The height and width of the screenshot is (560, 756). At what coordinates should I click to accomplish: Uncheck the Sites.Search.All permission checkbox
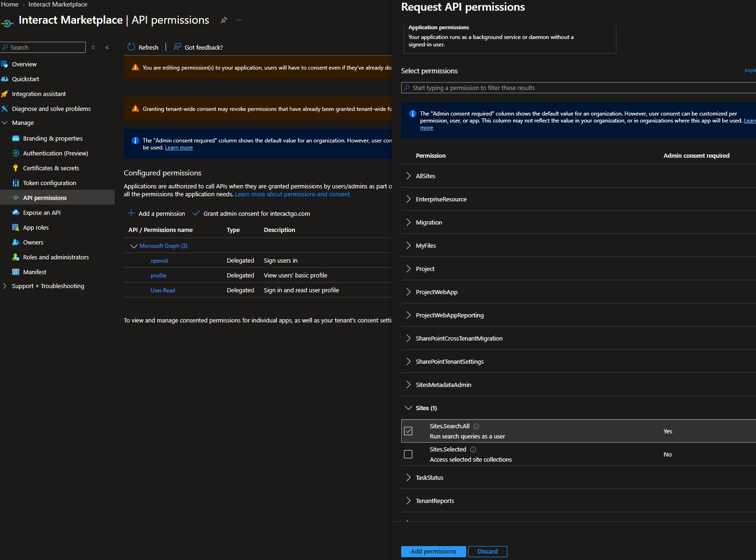point(408,431)
